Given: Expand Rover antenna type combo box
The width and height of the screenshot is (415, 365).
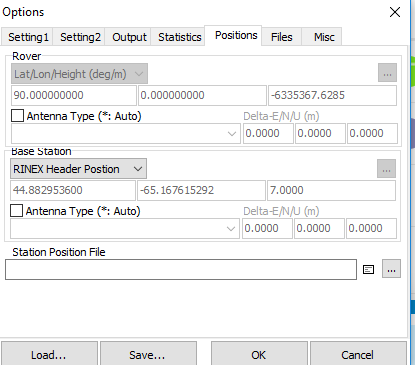Looking at the screenshot, I should pos(126,134).
